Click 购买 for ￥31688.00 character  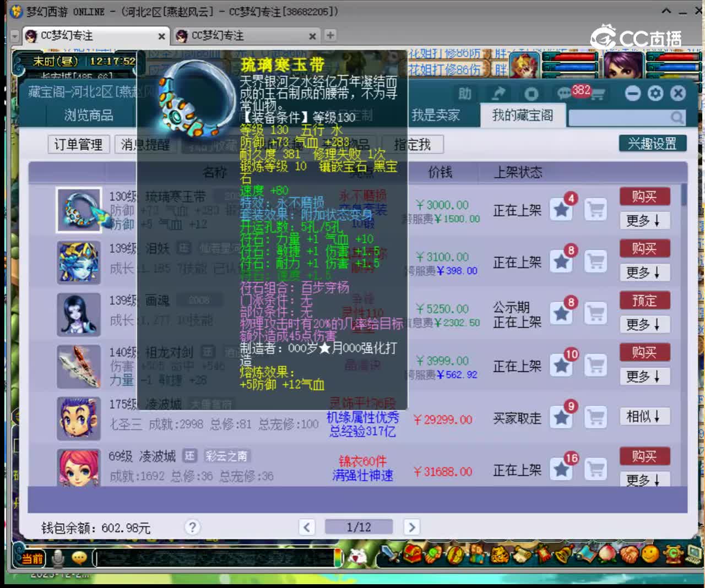(x=644, y=456)
